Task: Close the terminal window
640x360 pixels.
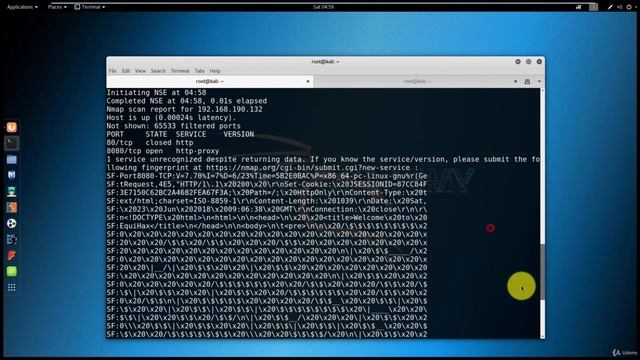Action: pos(539,62)
